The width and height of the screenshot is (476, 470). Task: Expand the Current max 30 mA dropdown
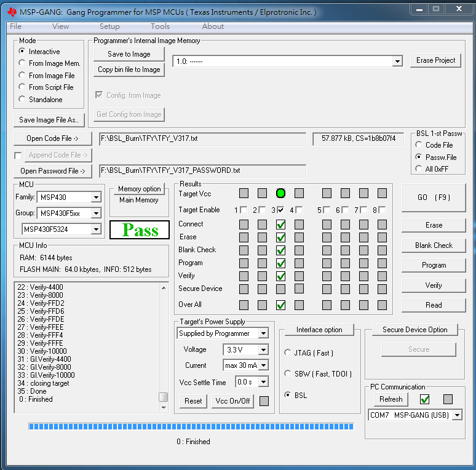263,365
